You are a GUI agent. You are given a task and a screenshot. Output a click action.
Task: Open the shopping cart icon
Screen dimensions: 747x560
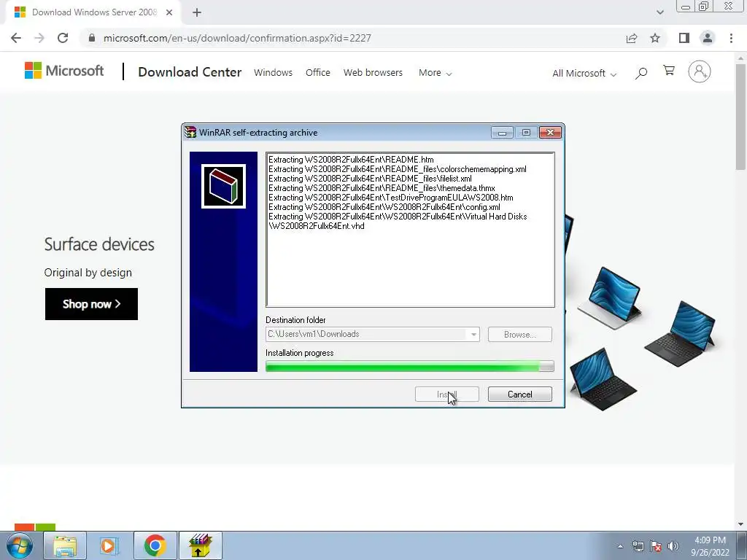point(669,71)
